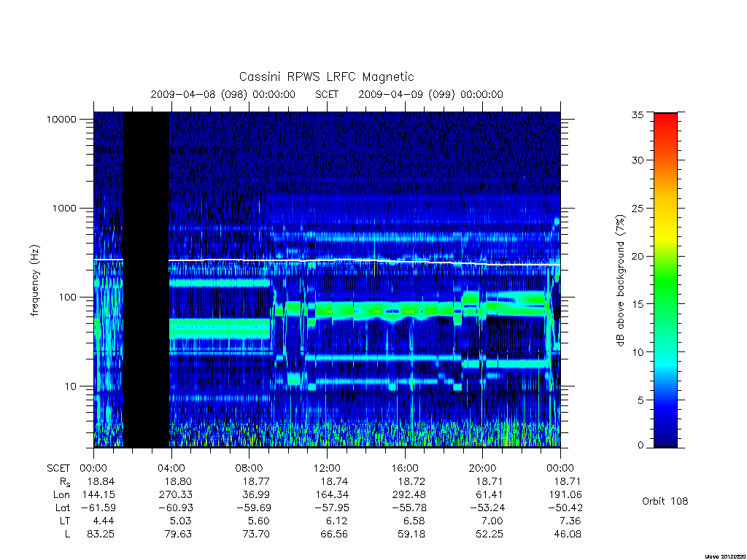Click the 16:00 SCET time label
The image size is (747, 560).
(x=405, y=468)
